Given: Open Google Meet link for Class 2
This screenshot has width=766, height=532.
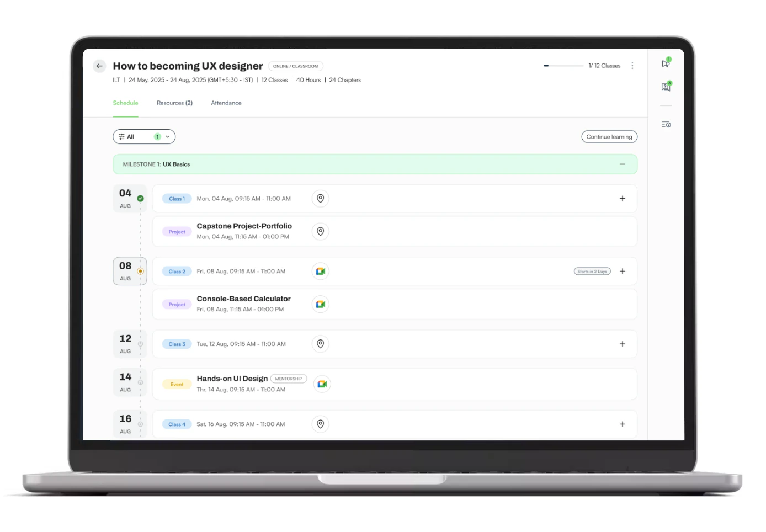Looking at the screenshot, I should click(321, 272).
